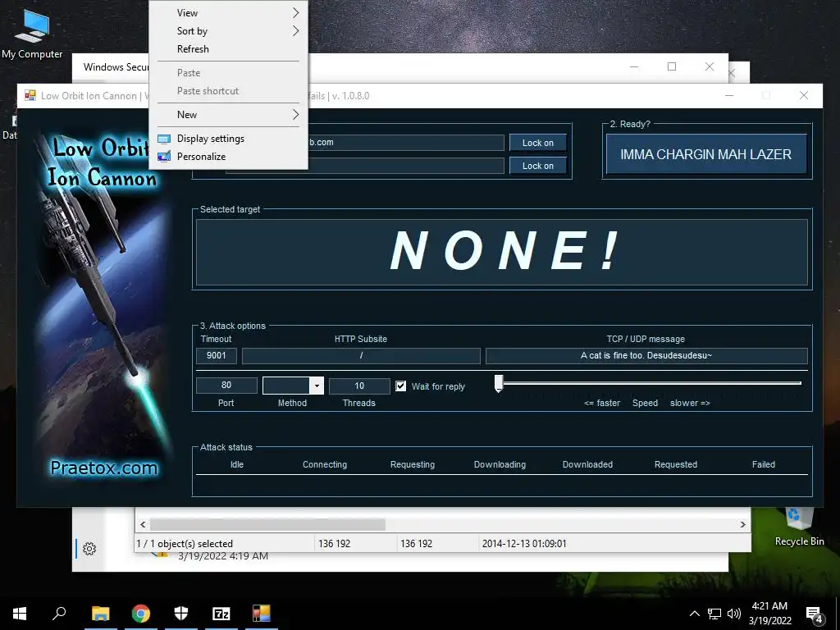Click the Port field showing 80
Viewport: 840px width, 630px height.
(x=226, y=386)
